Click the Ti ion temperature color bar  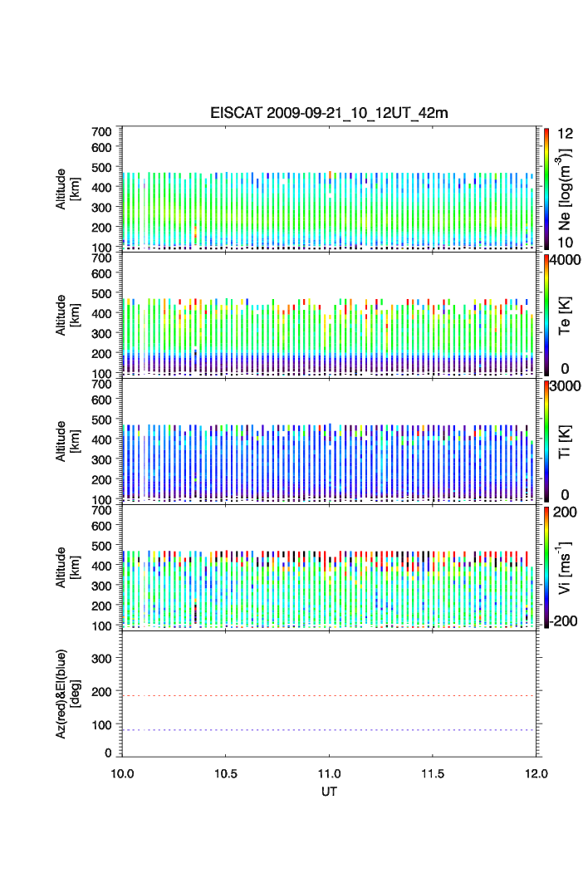[x=546, y=440]
